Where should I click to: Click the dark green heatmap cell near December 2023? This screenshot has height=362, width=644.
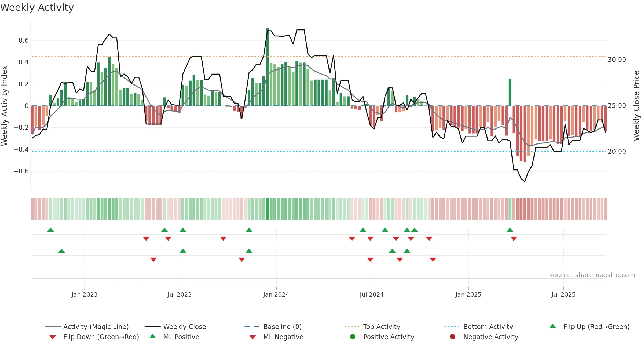pos(268,209)
